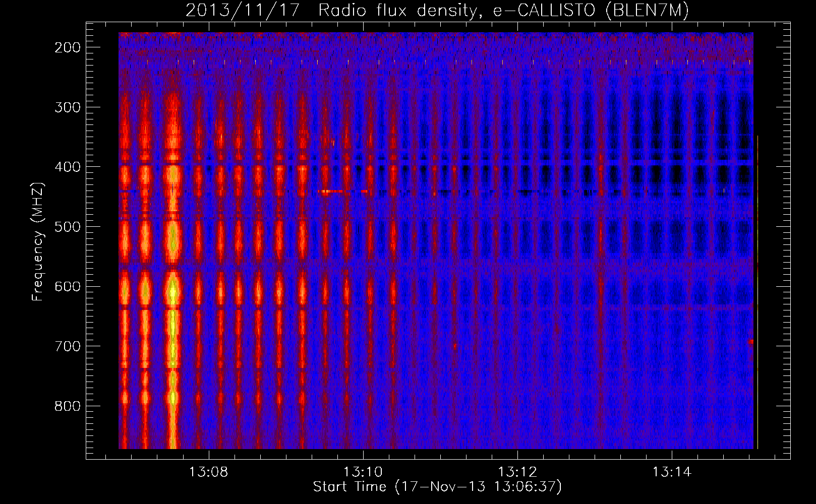Click the 13:10 time tick label
The width and height of the screenshot is (816, 504).
pyautogui.click(x=363, y=472)
